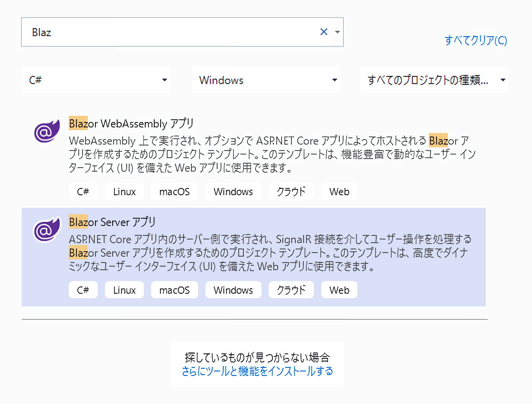Viewport: 532px width, 404px height.
Task: Select the Blazor Server アプリ template title
Action: [112, 222]
